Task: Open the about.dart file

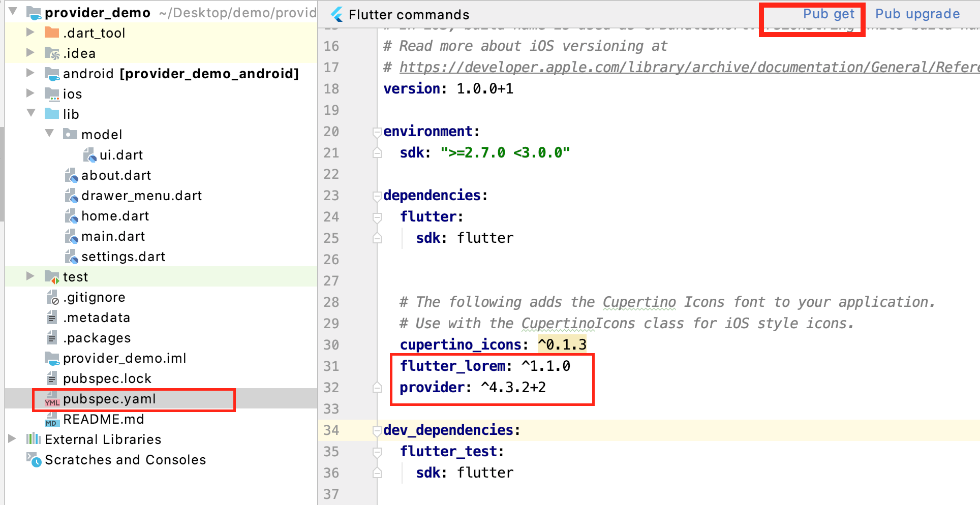Action: [x=116, y=175]
